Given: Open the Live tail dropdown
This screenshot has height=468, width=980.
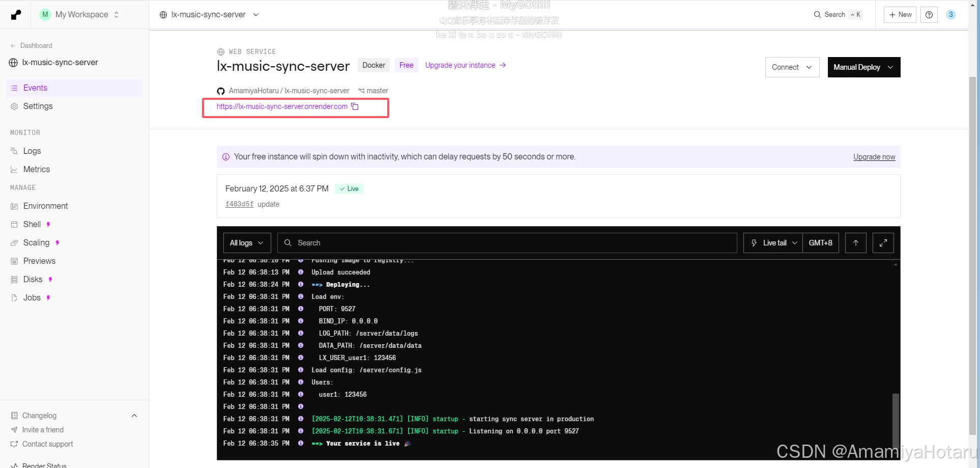Looking at the screenshot, I should click(x=773, y=243).
